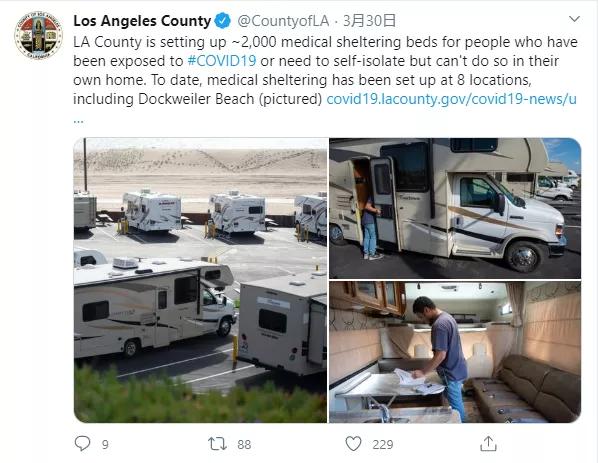
Task: Click the @CountyofLA handle
Action: click(x=283, y=21)
